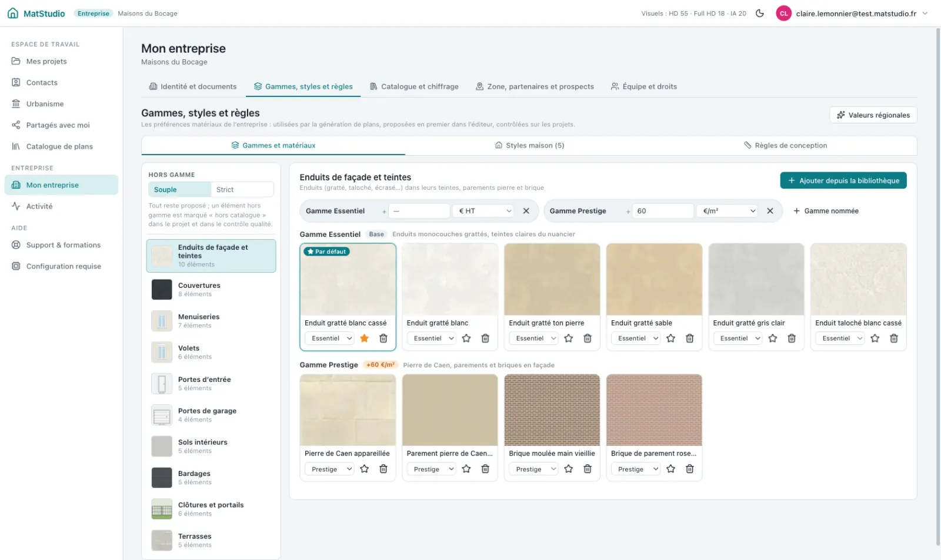
Task: Select the Enduit gratté ton pierre swatch
Action: click(552, 280)
